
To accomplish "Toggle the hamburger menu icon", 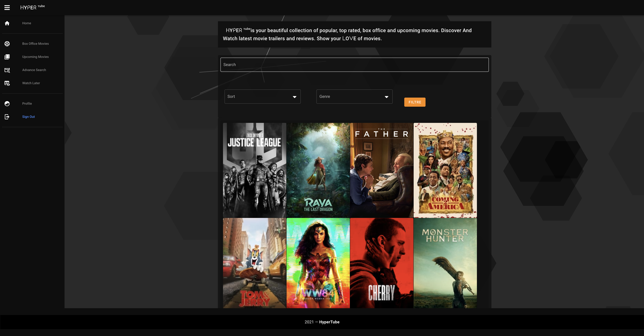I will 7,7.
